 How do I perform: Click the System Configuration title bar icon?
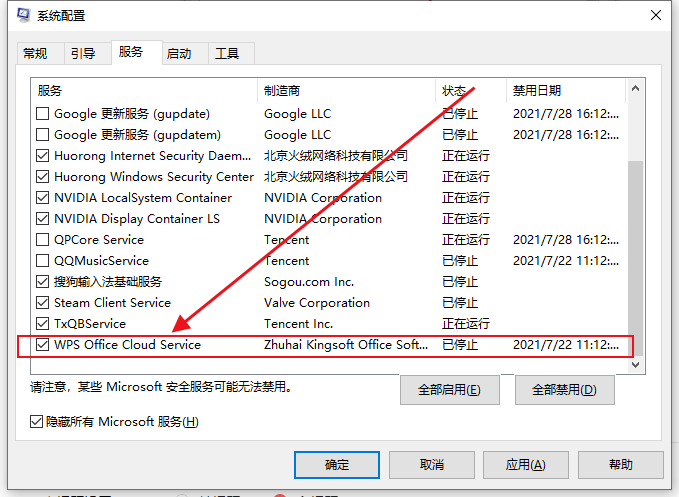[23, 15]
